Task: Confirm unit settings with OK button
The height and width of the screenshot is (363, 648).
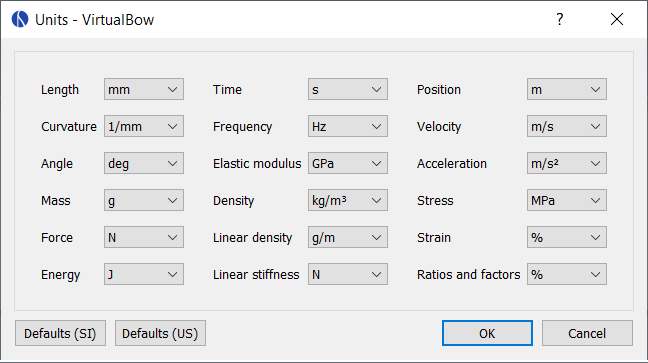Action: click(487, 333)
